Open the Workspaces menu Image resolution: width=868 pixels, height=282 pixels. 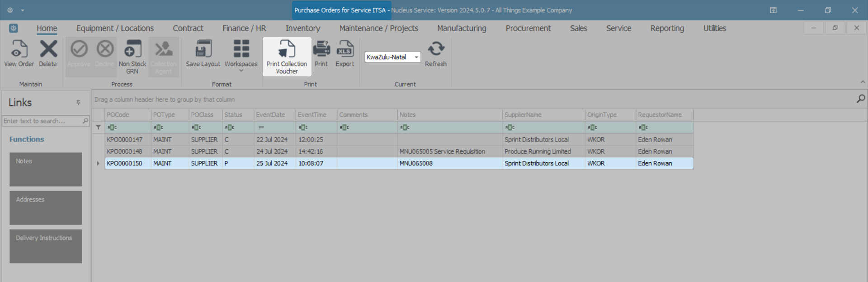pyautogui.click(x=241, y=56)
